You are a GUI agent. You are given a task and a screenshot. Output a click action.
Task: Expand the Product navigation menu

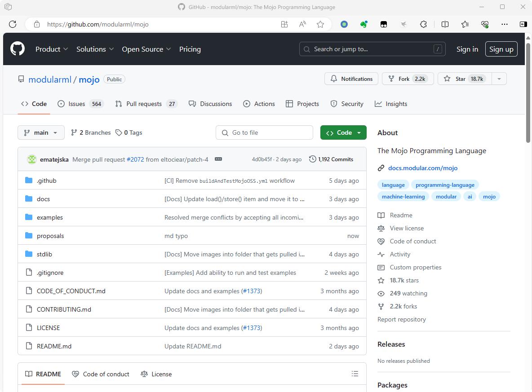[x=52, y=49]
